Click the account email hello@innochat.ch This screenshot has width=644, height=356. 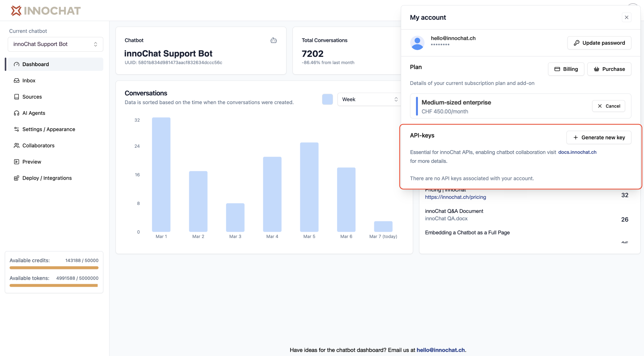tap(453, 38)
